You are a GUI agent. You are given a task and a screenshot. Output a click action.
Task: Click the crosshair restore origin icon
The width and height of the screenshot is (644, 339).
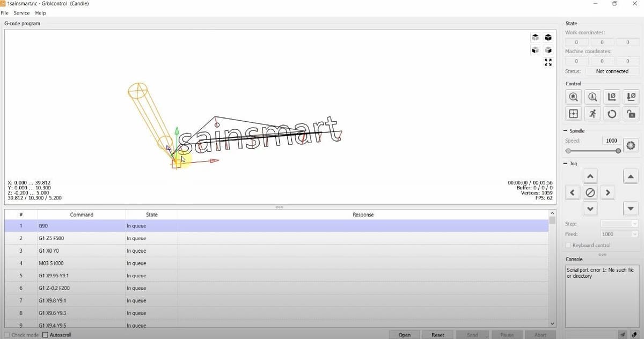(x=574, y=114)
